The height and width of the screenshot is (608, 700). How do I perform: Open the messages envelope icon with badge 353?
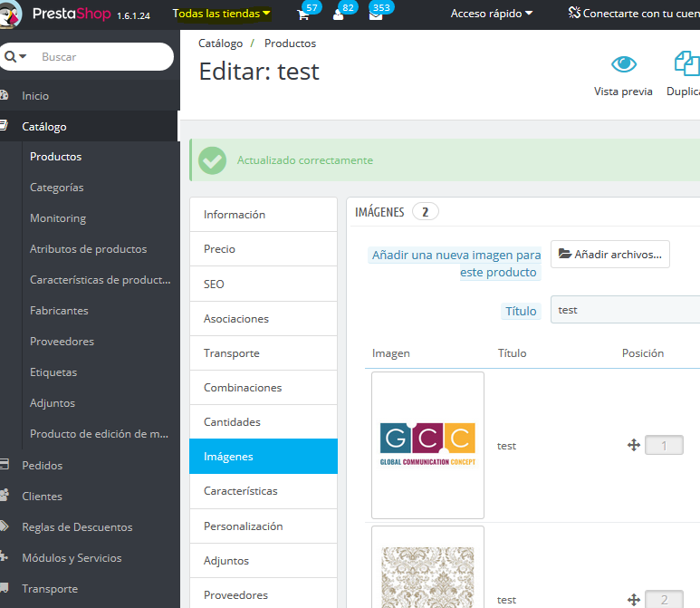coord(376,15)
